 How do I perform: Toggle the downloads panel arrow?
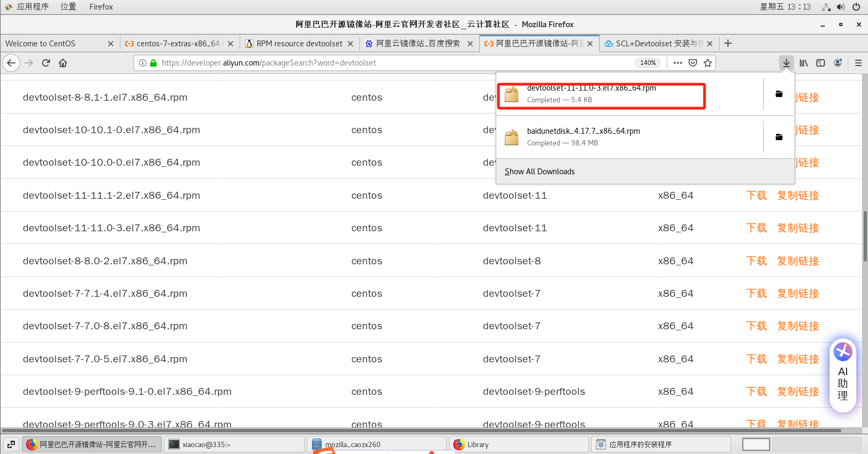786,63
